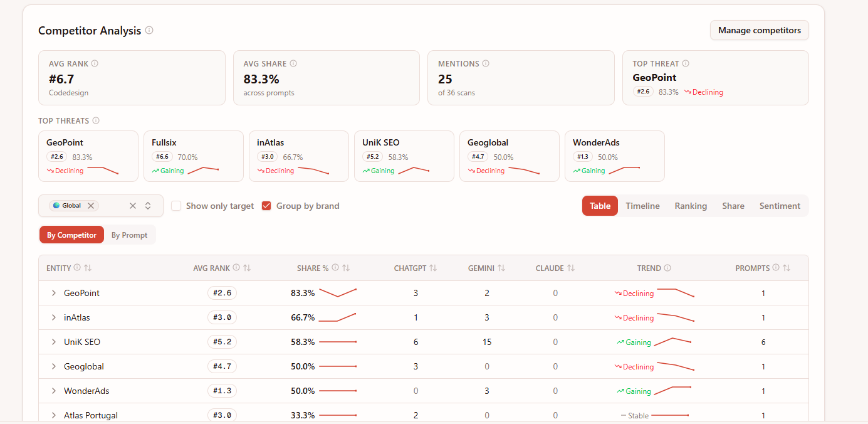Image resolution: width=868 pixels, height=424 pixels.
Task: Click the WonderAds threat card sparkline
Action: click(624, 170)
